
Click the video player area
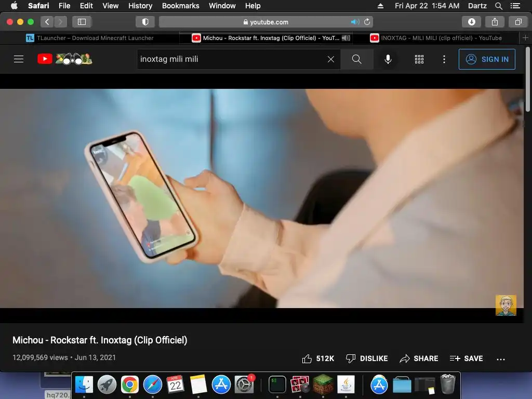pos(262,198)
